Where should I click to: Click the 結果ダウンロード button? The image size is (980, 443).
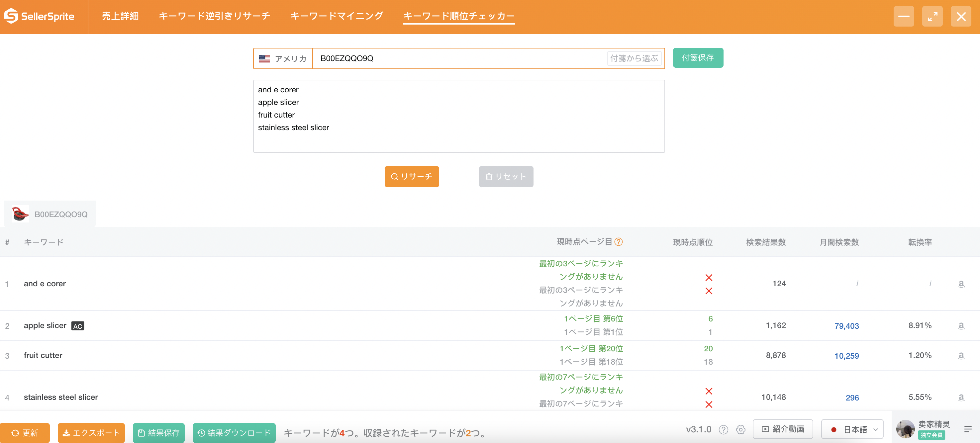(x=234, y=433)
